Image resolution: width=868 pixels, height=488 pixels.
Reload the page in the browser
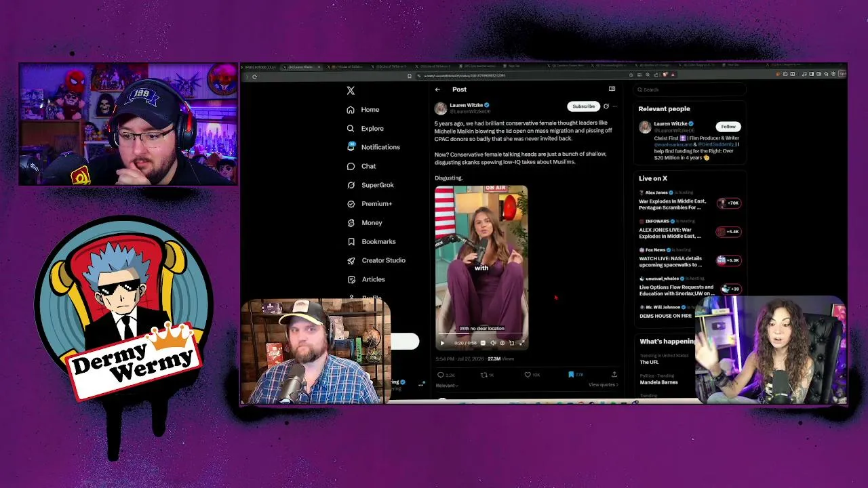pos(254,77)
